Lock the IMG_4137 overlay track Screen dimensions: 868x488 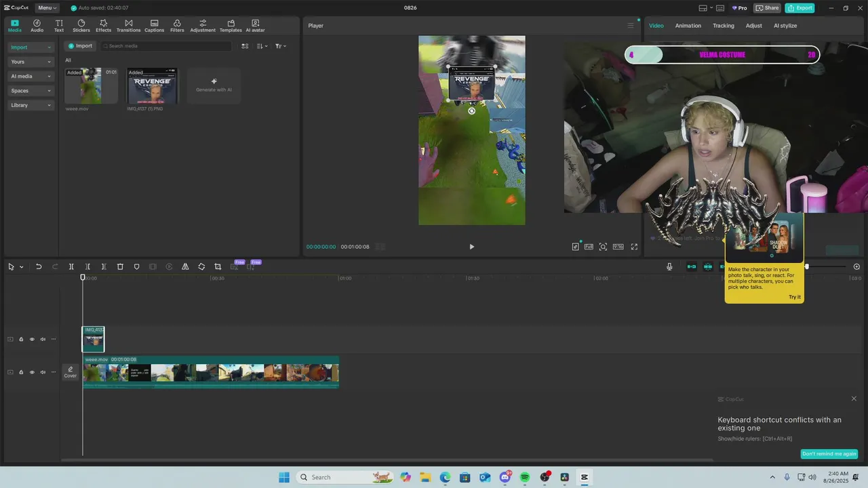coord(21,340)
